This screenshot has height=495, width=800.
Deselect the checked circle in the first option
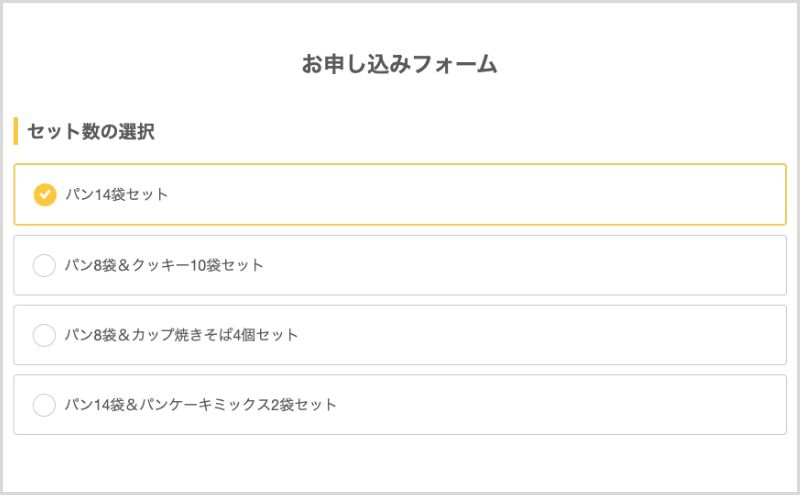(44, 194)
